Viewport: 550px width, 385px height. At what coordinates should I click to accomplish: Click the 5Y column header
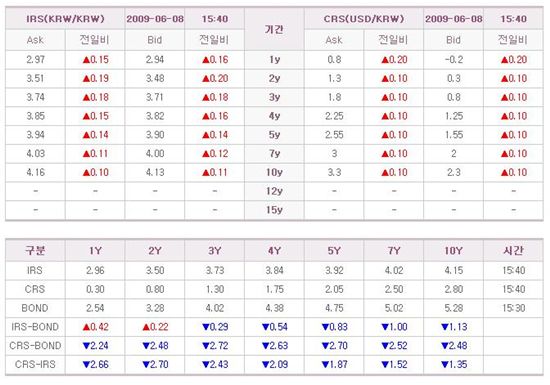pos(334,251)
